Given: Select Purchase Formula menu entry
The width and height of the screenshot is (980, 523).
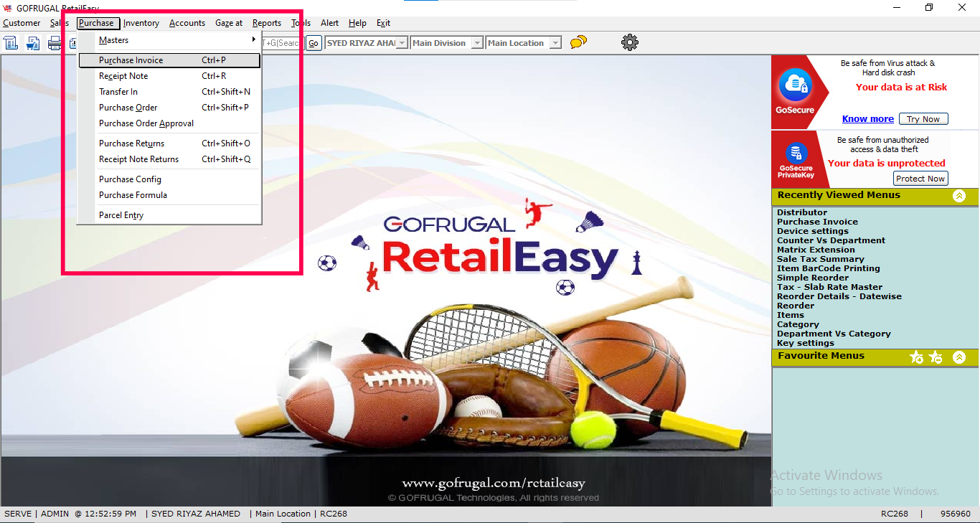Looking at the screenshot, I should tap(169, 195).
